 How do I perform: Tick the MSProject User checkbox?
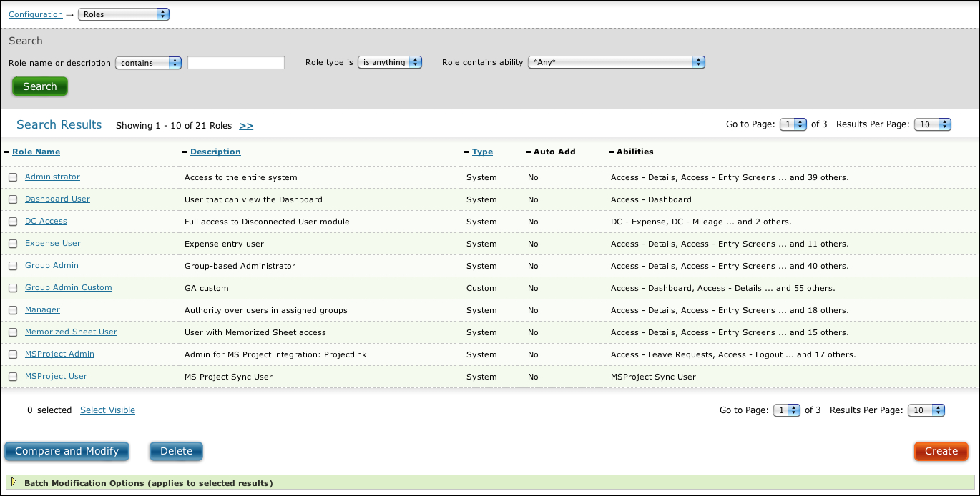[13, 377]
